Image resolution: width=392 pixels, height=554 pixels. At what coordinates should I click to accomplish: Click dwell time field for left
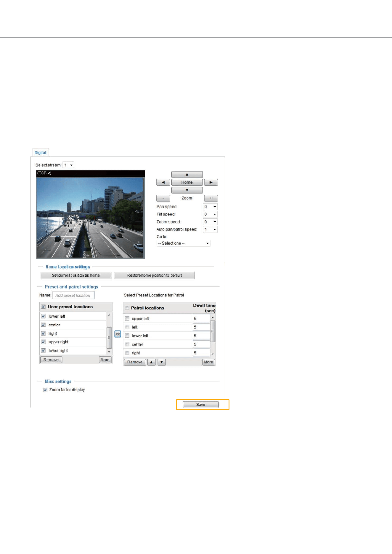[201, 327]
